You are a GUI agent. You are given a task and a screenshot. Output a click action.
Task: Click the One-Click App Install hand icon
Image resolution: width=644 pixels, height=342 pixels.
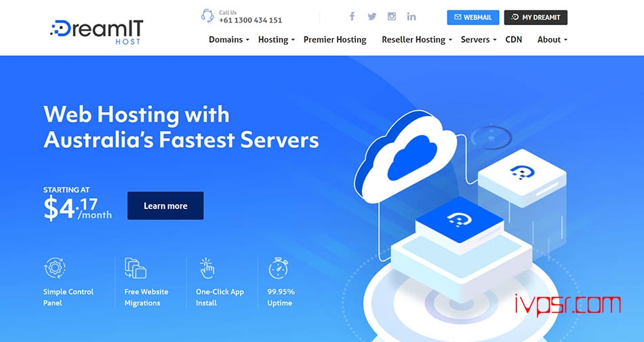[207, 268]
